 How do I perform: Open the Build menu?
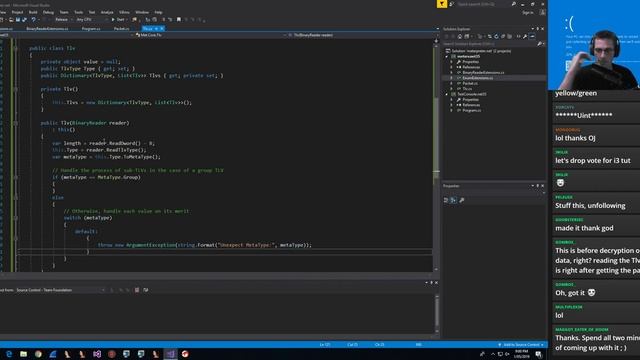(x=33, y=12)
